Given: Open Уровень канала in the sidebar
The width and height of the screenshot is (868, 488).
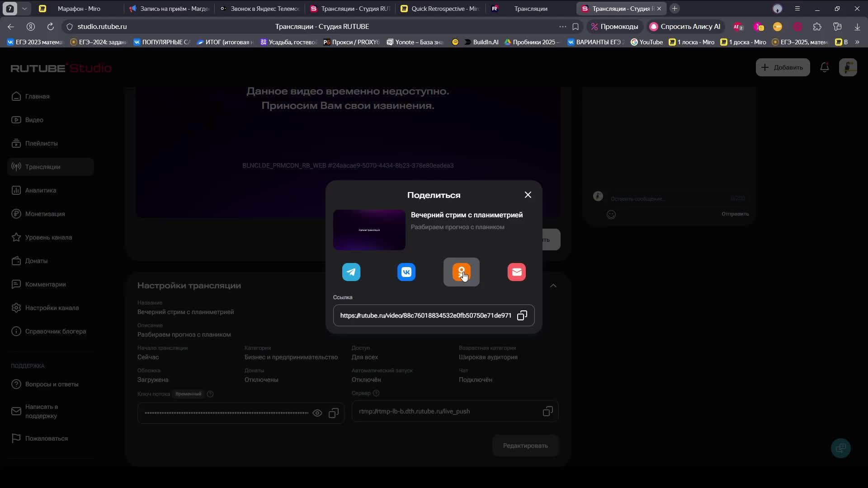Looking at the screenshot, I should (x=51, y=237).
